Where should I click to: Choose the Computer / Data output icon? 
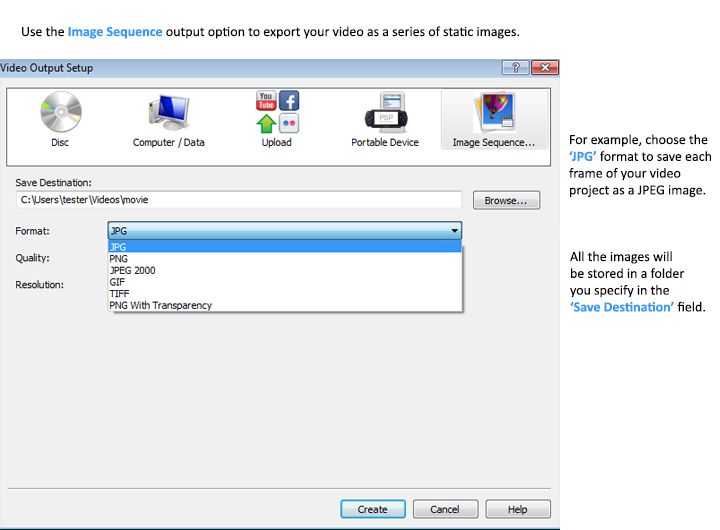[x=168, y=119]
